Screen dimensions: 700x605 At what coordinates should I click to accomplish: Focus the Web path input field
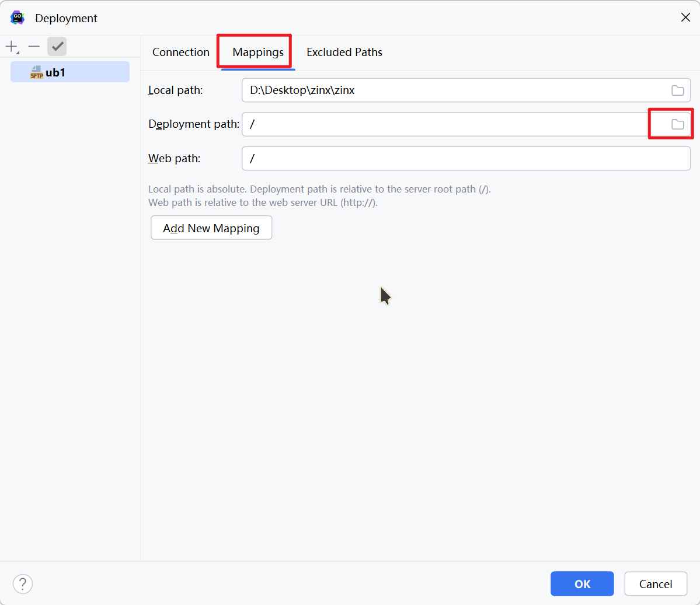[x=466, y=158]
